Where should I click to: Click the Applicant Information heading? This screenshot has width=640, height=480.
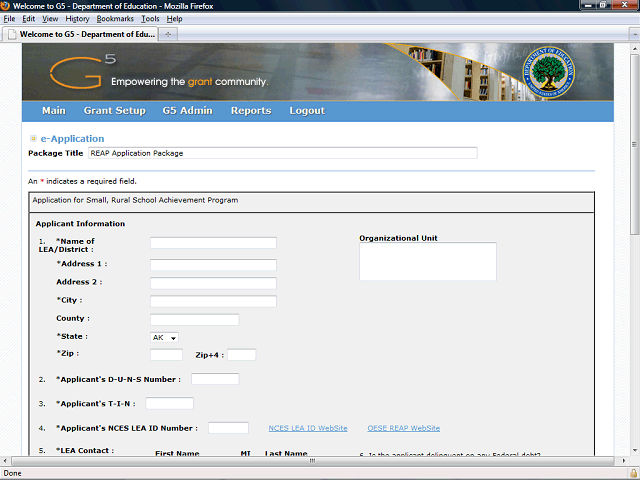click(80, 224)
